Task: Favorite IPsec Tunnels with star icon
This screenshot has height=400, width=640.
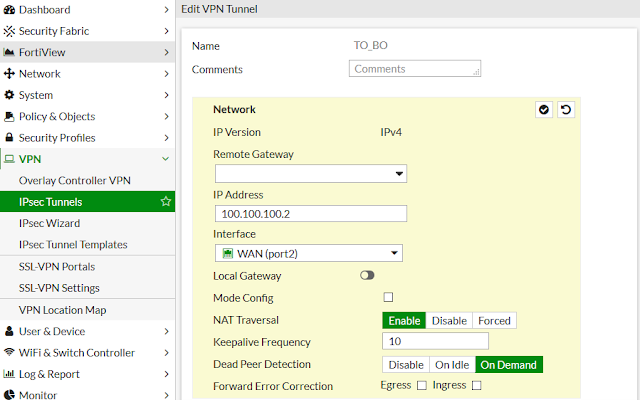Action: pos(166,201)
